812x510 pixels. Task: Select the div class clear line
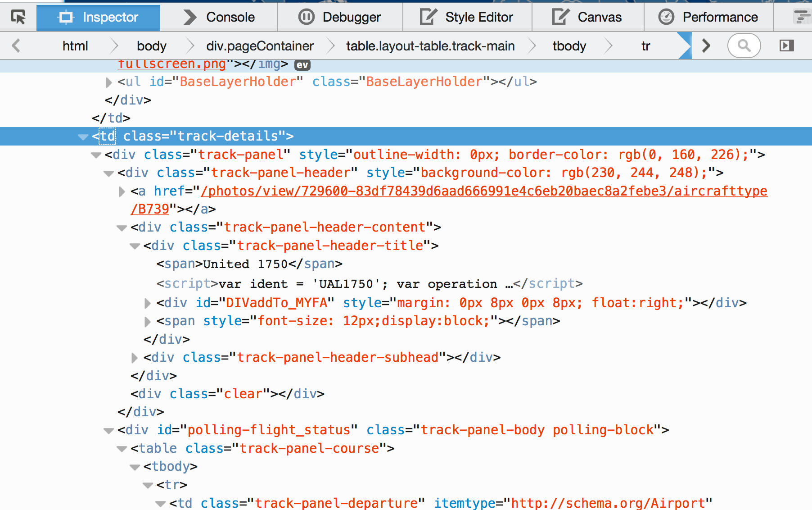click(x=227, y=394)
